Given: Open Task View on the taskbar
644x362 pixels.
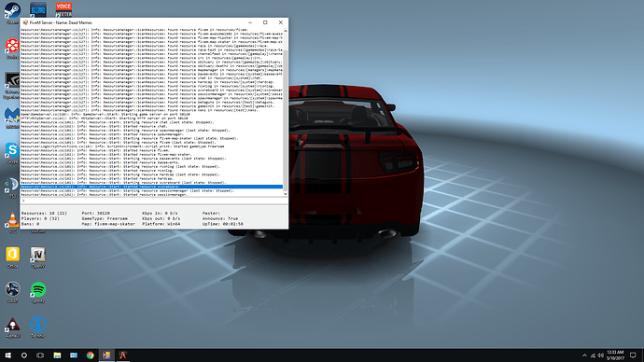Looking at the screenshot, I should 40,355.
